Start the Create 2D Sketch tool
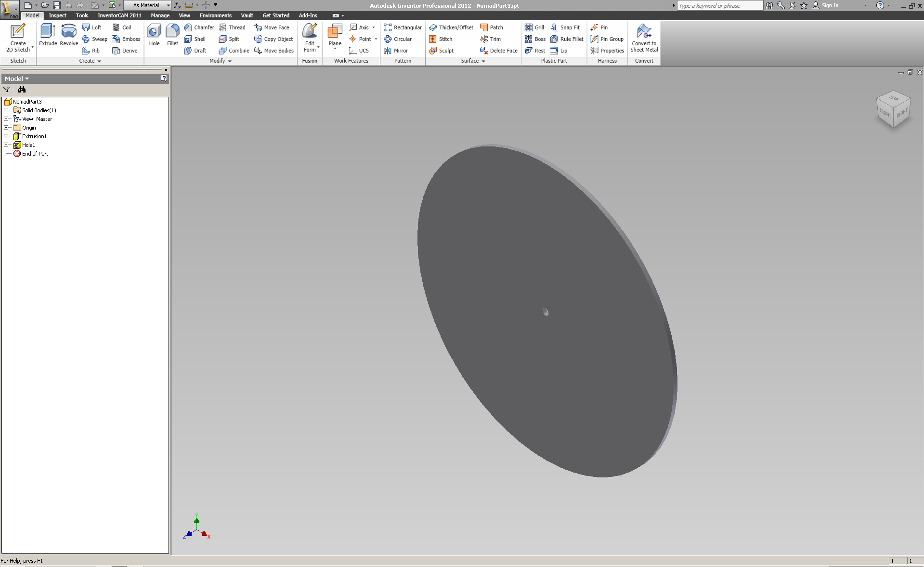924x567 pixels. tap(18, 38)
